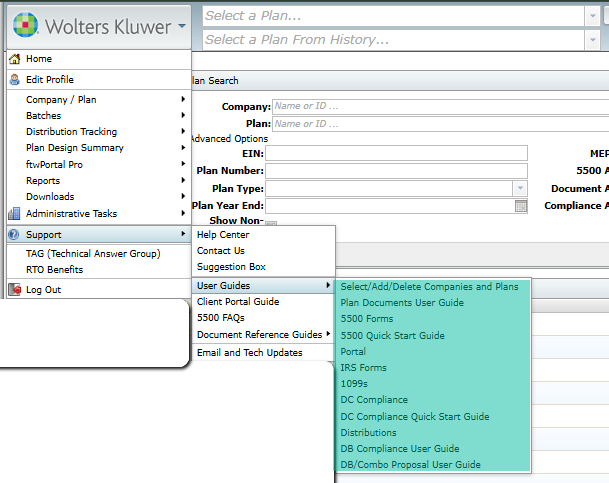
Task: Click the Select a Plan From History field
Action: click(x=393, y=40)
